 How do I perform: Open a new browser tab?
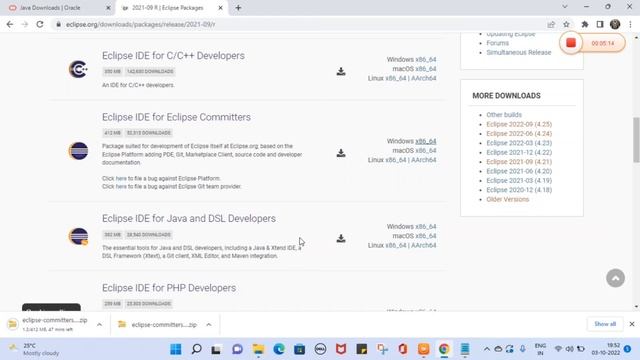(x=238, y=8)
